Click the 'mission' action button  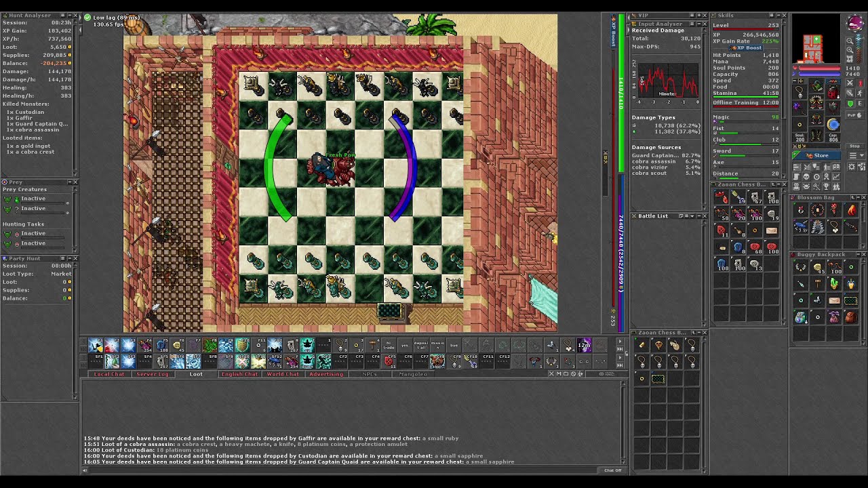coord(438,345)
